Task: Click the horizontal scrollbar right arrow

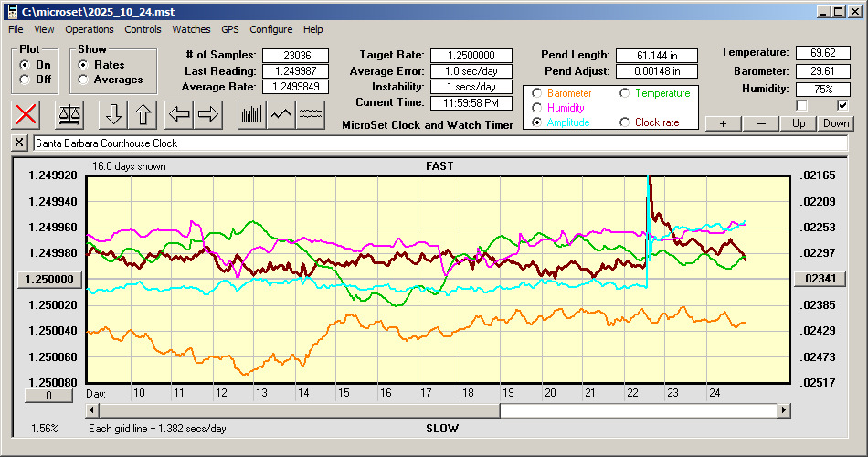Action: click(784, 411)
